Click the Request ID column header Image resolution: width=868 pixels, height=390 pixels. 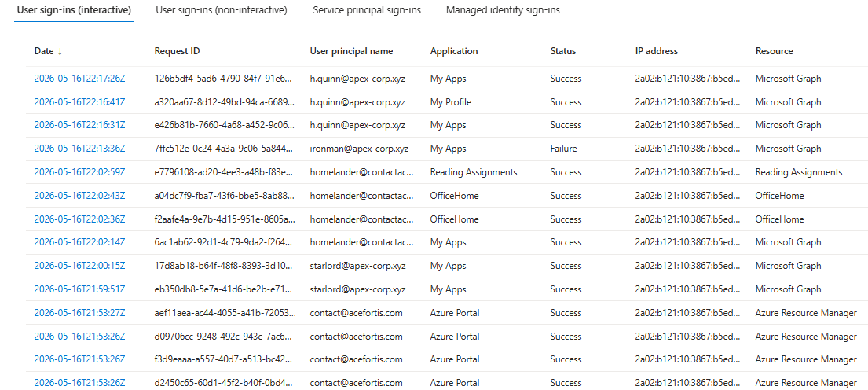[178, 51]
